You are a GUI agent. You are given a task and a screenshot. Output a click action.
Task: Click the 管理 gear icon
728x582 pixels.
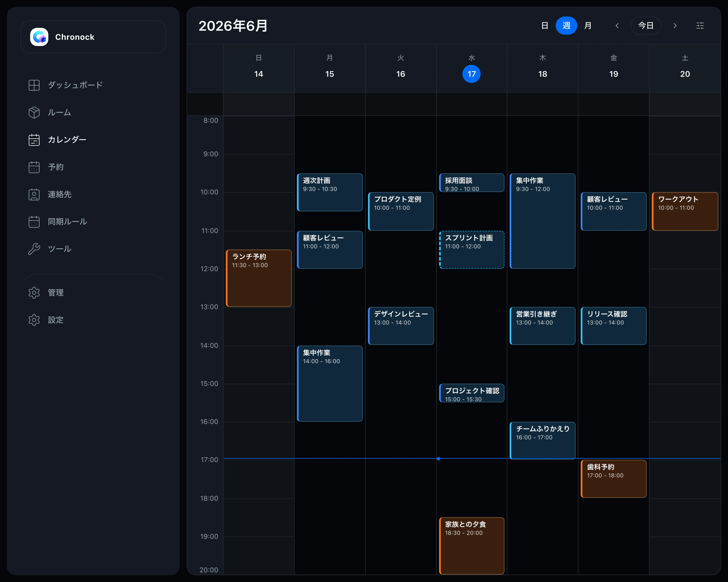point(34,293)
